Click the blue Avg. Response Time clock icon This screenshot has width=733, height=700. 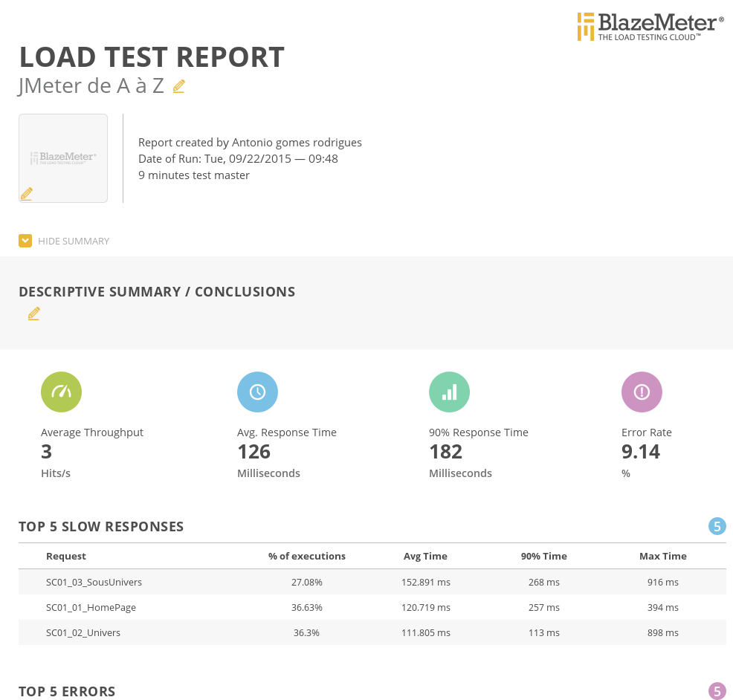click(x=257, y=392)
